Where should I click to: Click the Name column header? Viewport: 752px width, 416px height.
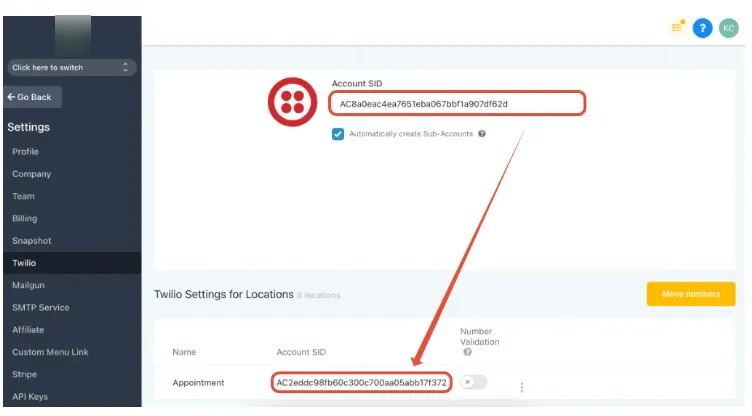(x=184, y=352)
